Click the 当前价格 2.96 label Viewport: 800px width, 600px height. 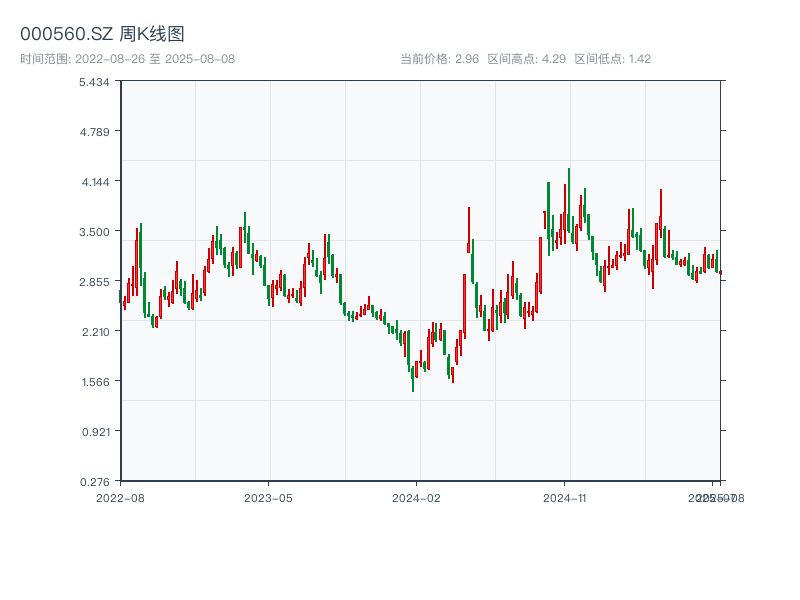(439, 59)
